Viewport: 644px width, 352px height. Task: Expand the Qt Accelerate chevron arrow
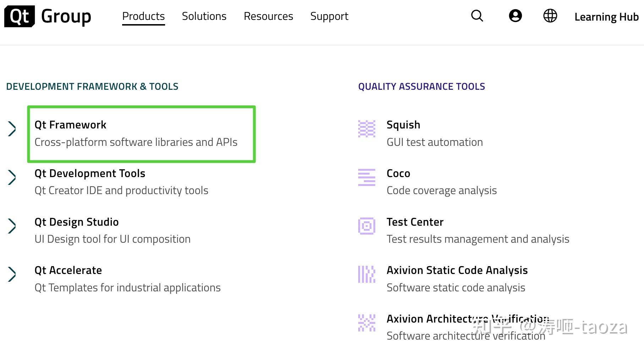(x=12, y=274)
